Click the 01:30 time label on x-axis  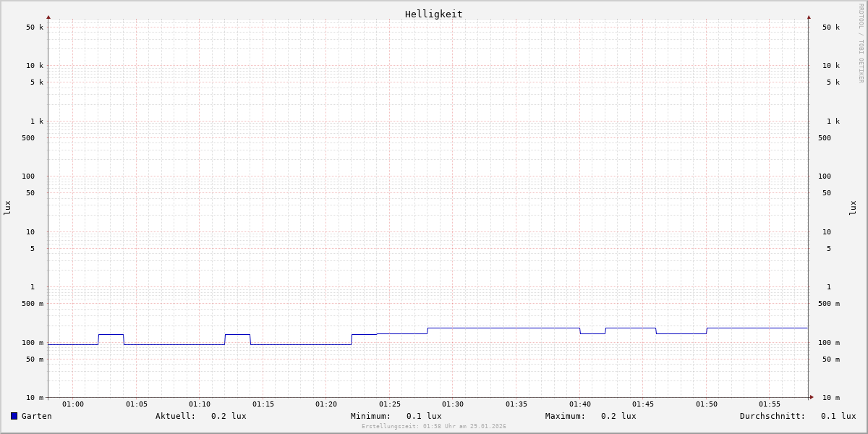click(453, 404)
